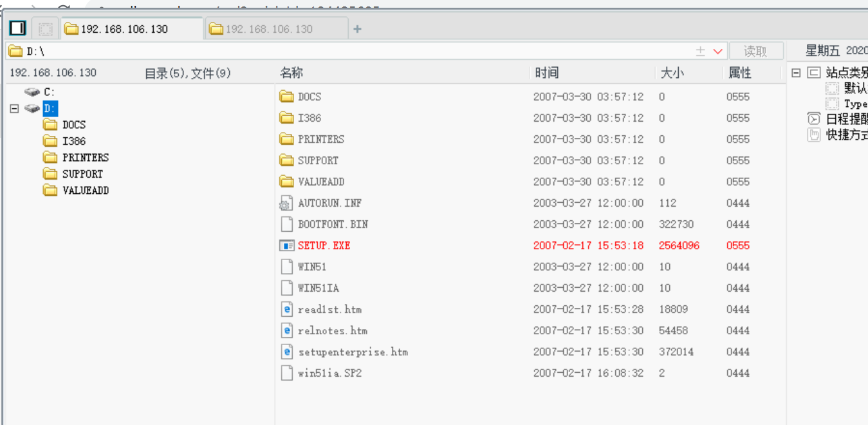Click the black-and-white panel layout icon
Image resolution: width=868 pixels, height=425 pixels.
[x=17, y=28]
